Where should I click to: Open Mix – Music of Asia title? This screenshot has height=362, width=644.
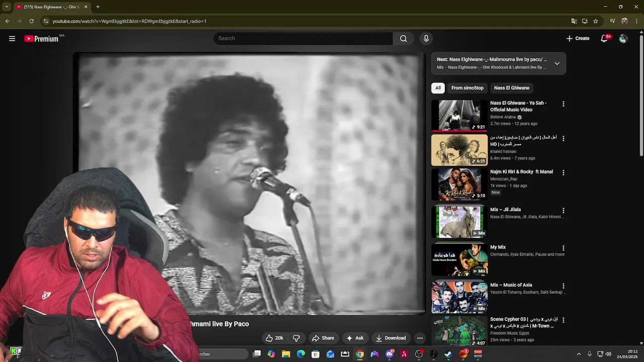coord(511,285)
